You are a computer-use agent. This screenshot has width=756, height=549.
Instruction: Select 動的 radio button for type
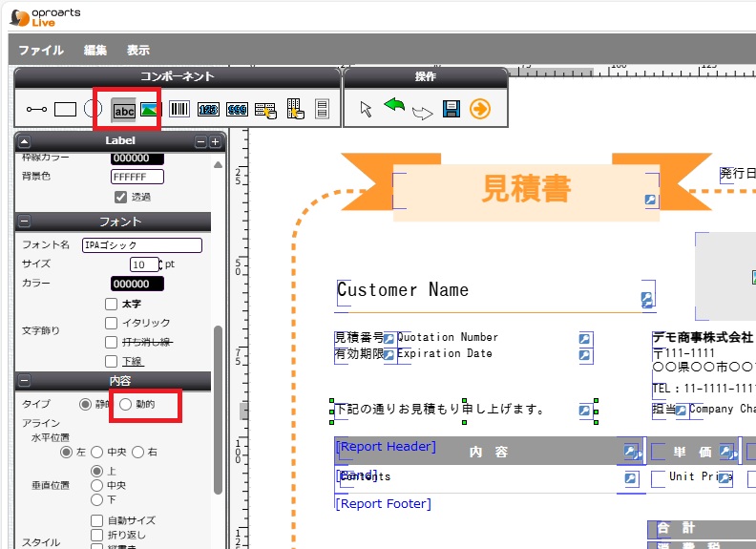(126, 405)
